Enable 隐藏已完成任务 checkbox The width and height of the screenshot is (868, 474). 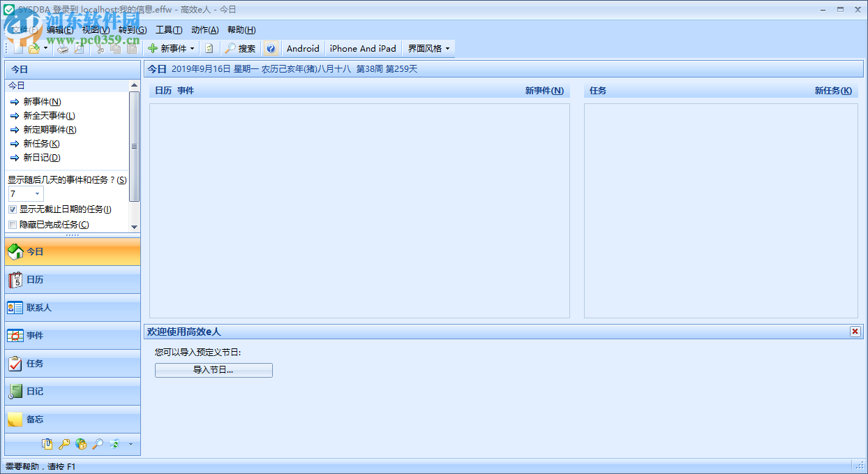pos(12,223)
